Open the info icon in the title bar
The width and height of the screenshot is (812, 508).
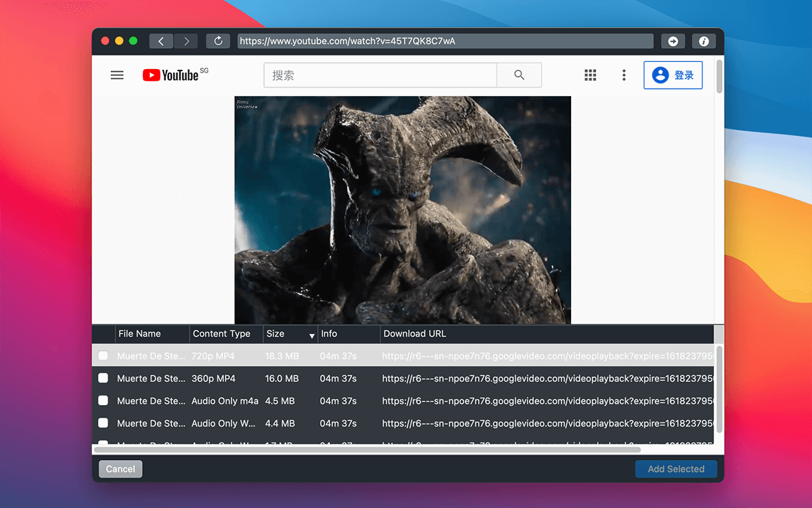(x=704, y=41)
